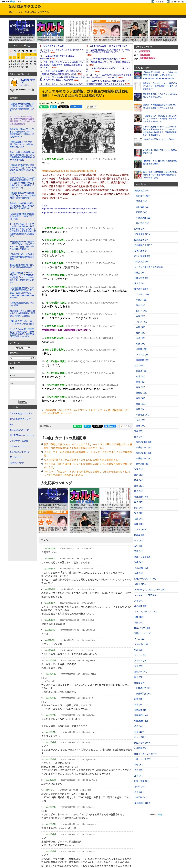Click the 本文 message textarea
The height and width of the screenshot is (868, 186).
(22, 392)
